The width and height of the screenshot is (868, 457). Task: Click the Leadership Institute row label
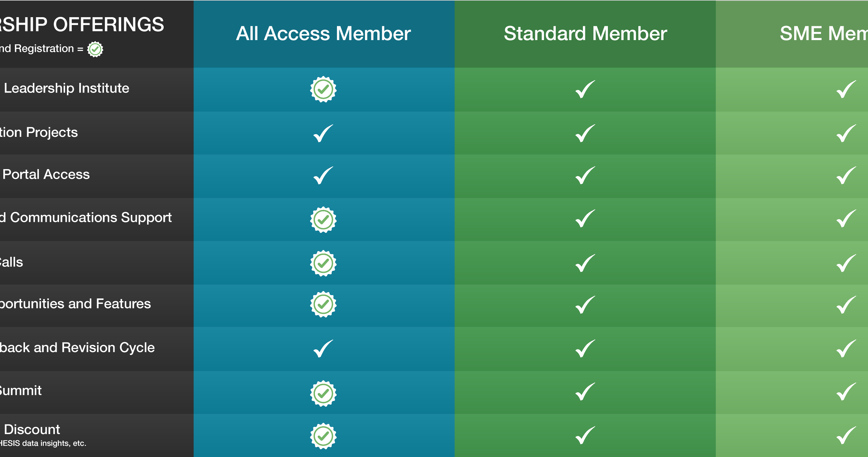coord(66,88)
